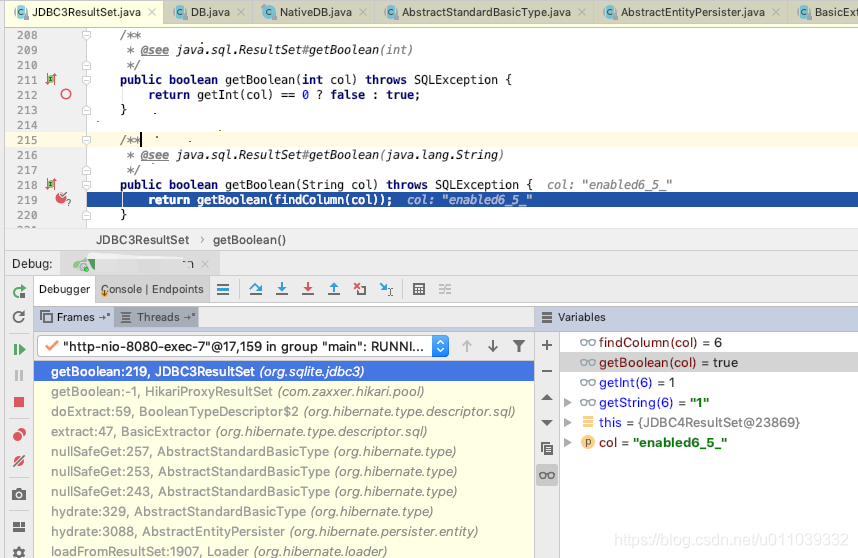Viewport: 858px width, 558px height.
Task: Click JDBC3ResultSet breadcrumb
Action: [x=142, y=240]
